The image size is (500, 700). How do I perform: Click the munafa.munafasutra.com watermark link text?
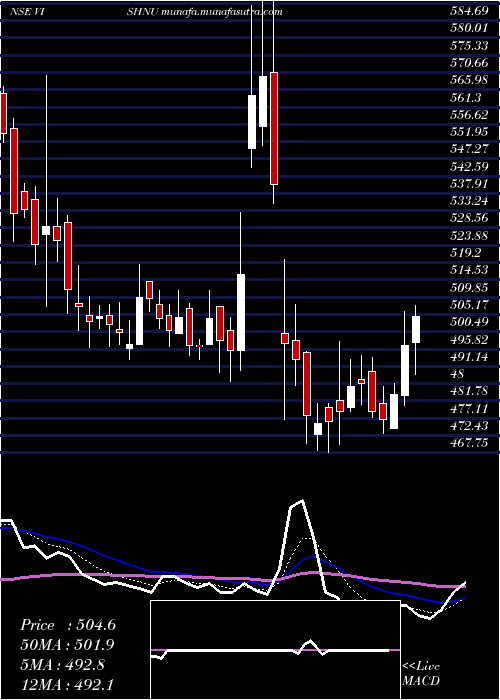pos(222,12)
